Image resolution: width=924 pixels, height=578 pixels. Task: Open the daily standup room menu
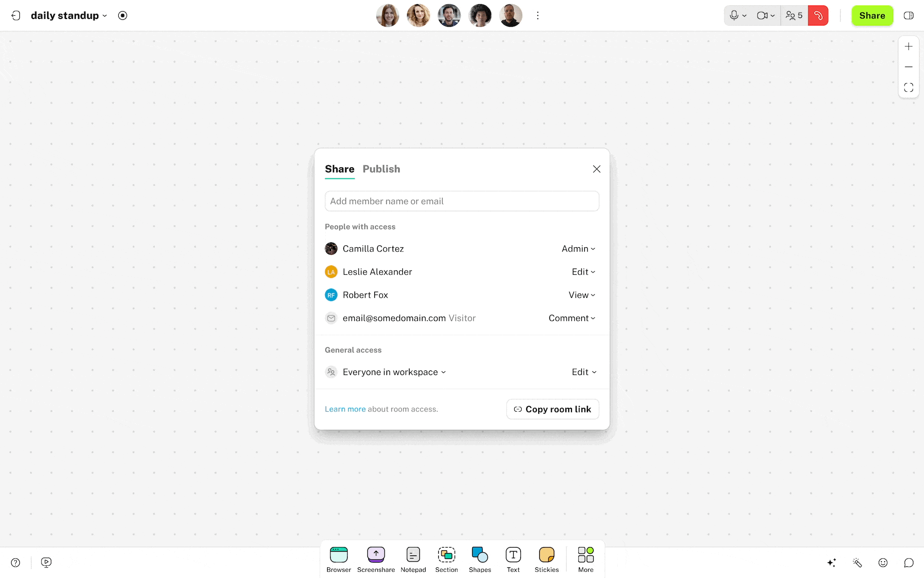pyautogui.click(x=69, y=16)
